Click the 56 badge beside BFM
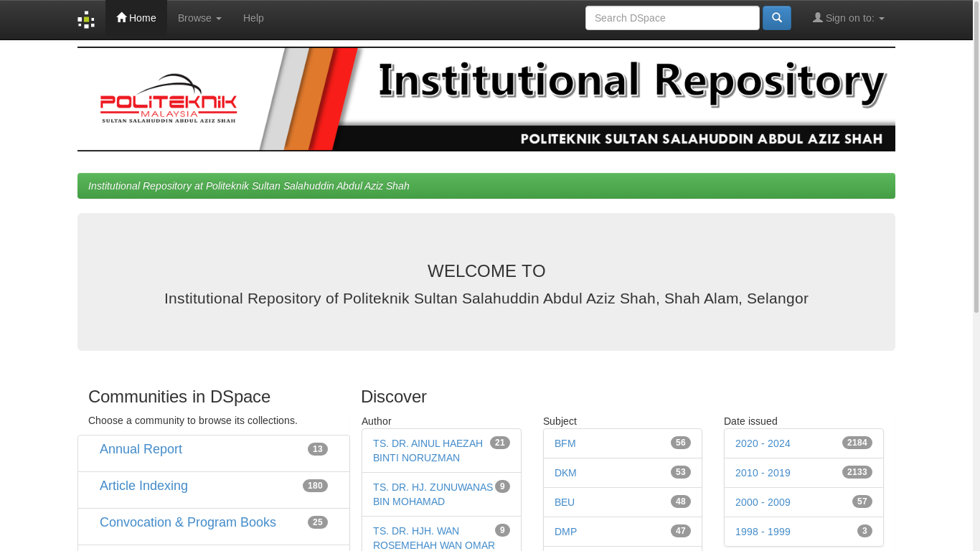The image size is (980, 551). [681, 443]
